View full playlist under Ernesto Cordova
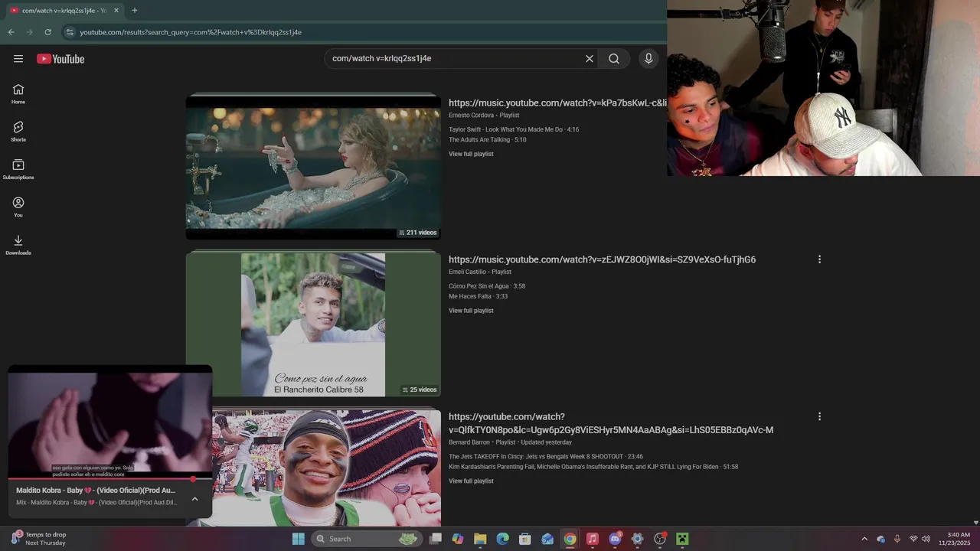Image resolution: width=980 pixels, height=551 pixels. pos(471,154)
